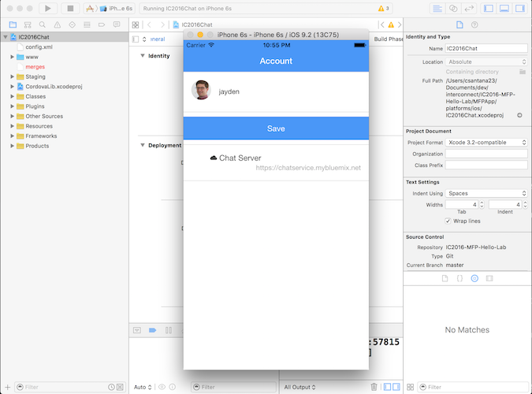Open the Find navigator tab
Screen dimensions: 532x394
coord(43,24)
